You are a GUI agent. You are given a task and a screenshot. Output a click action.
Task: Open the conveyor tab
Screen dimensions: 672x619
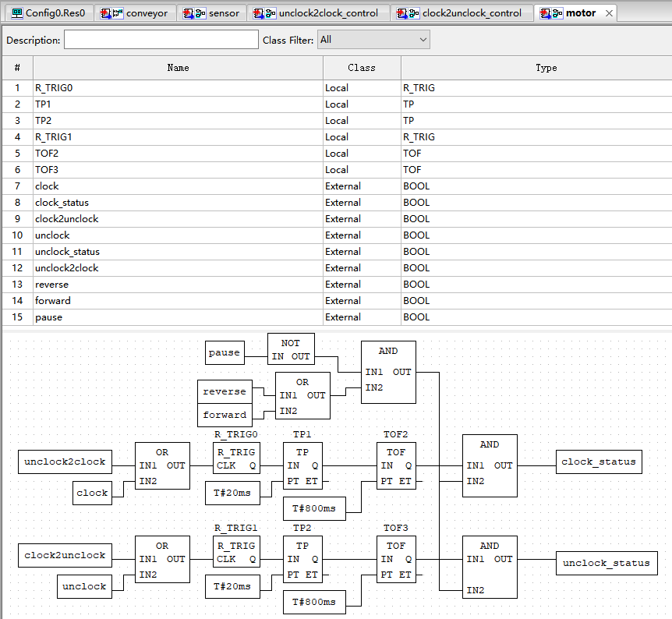point(135,13)
